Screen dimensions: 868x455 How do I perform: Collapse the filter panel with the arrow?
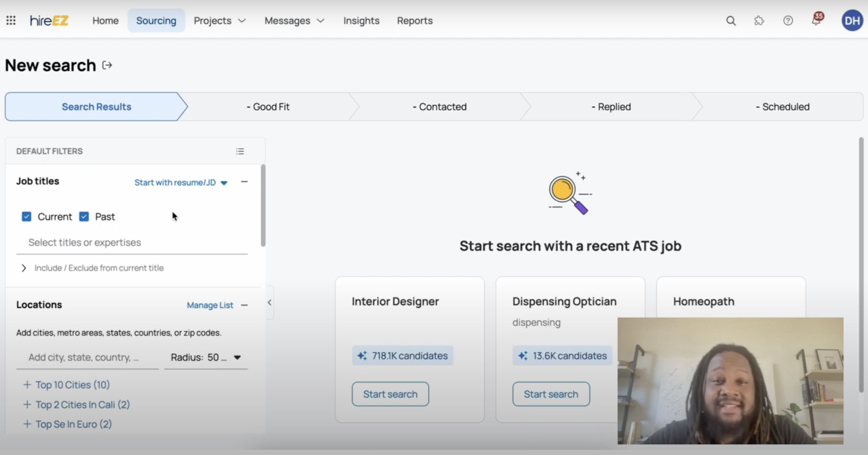270,302
